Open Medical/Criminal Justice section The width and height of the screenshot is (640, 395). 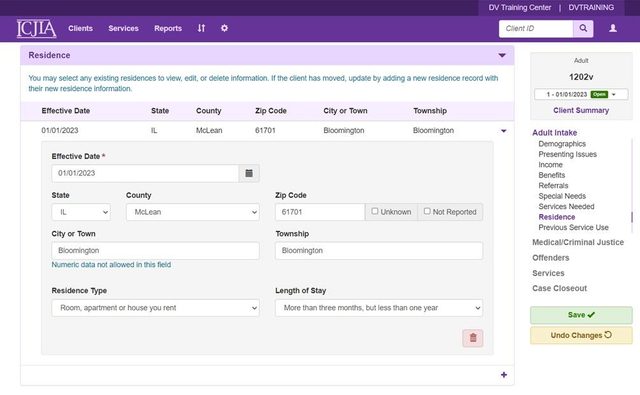point(578,242)
